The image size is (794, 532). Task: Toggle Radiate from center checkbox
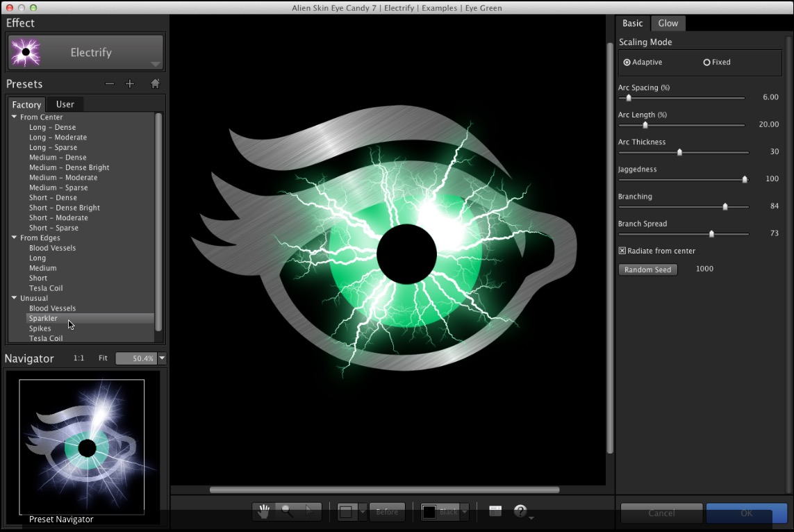(x=622, y=251)
